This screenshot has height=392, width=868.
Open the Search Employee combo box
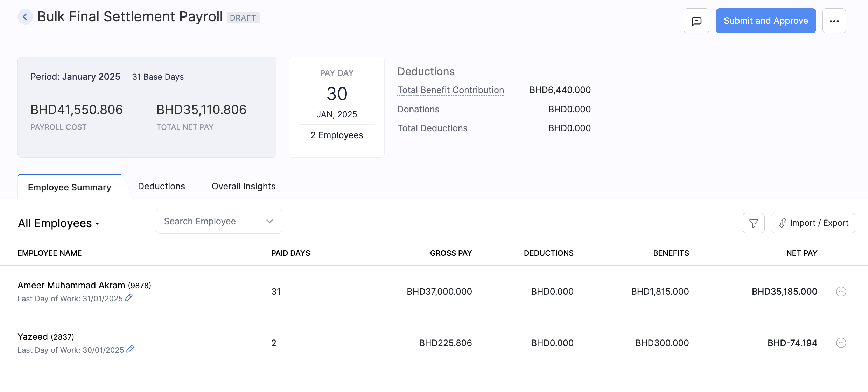(210, 221)
